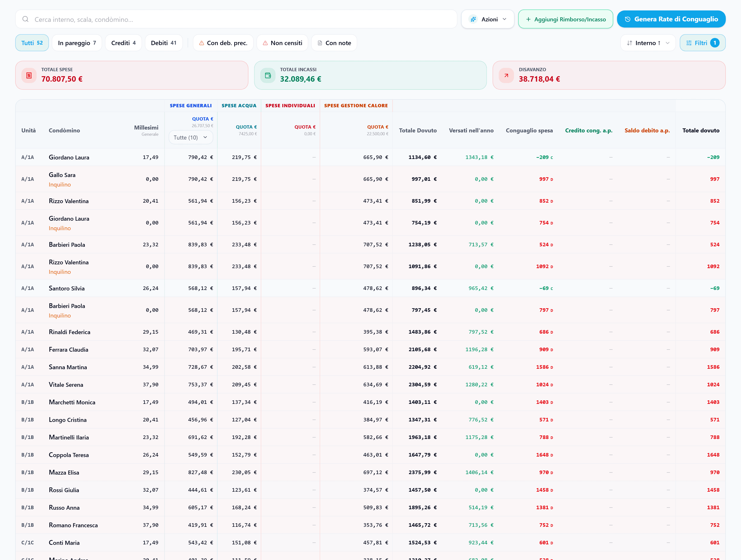Filter by Crediti 4
Image resolution: width=741 pixels, height=560 pixels.
coord(123,43)
